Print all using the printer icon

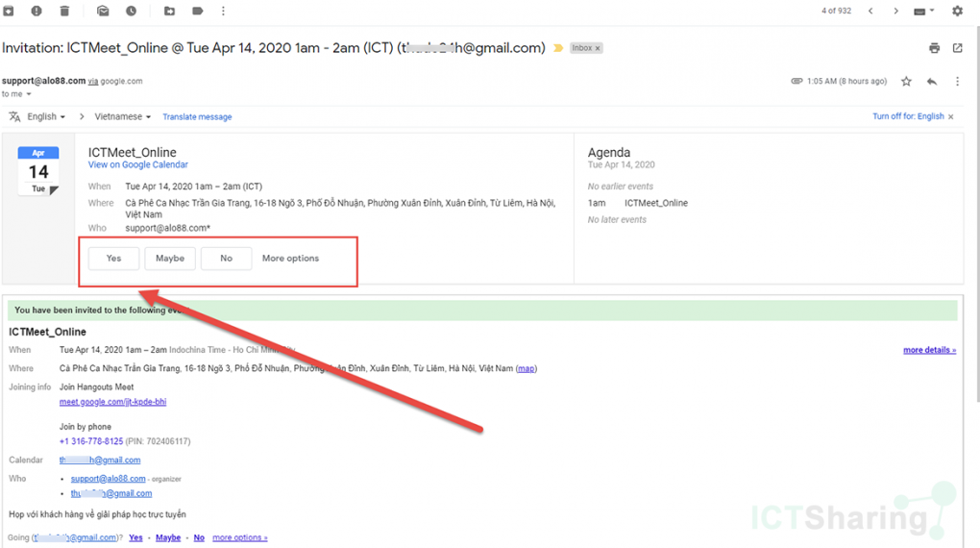[x=934, y=48]
